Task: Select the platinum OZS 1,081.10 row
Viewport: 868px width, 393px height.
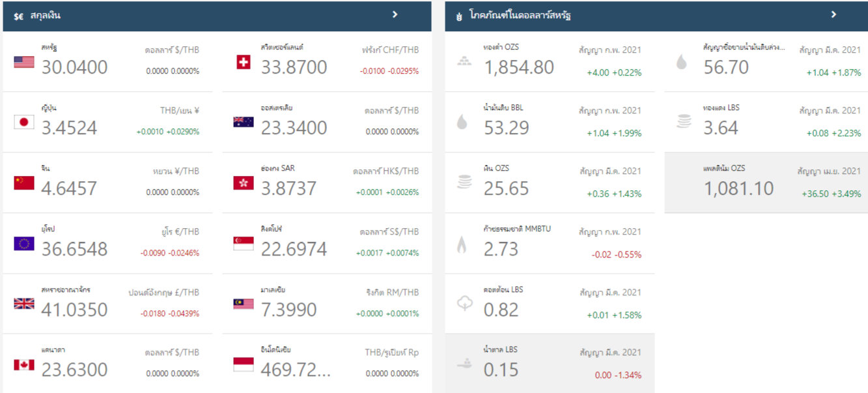Action: pyautogui.click(x=766, y=182)
